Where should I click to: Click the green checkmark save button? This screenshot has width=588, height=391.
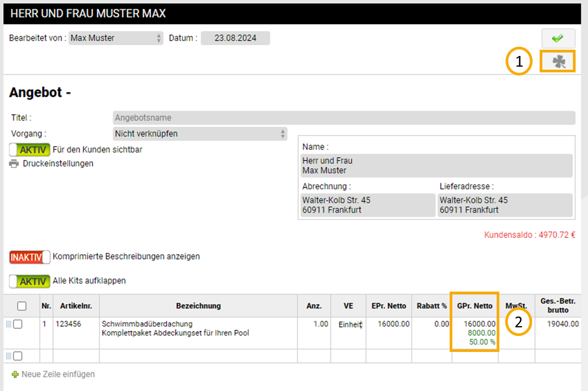558,39
